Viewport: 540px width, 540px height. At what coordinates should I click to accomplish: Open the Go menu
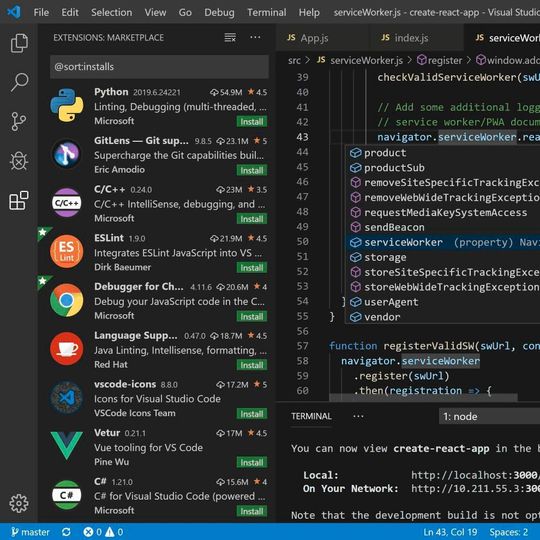click(185, 12)
